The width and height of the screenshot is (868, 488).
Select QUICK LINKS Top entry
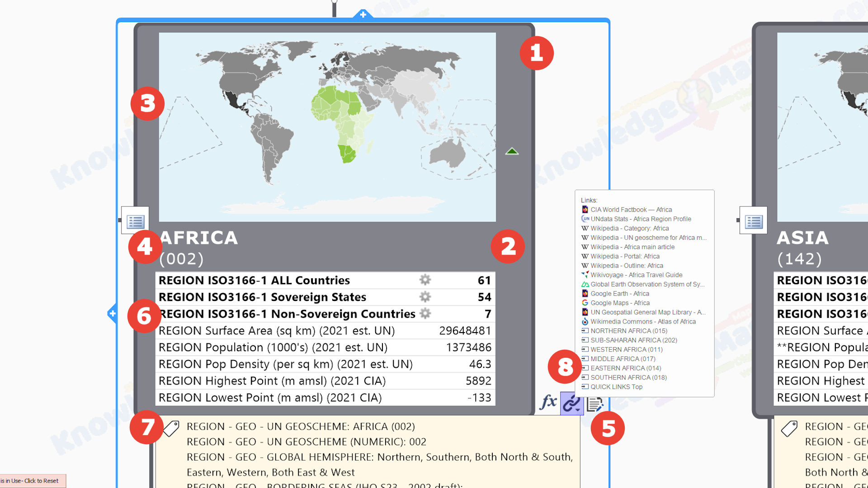click(616, 387)
